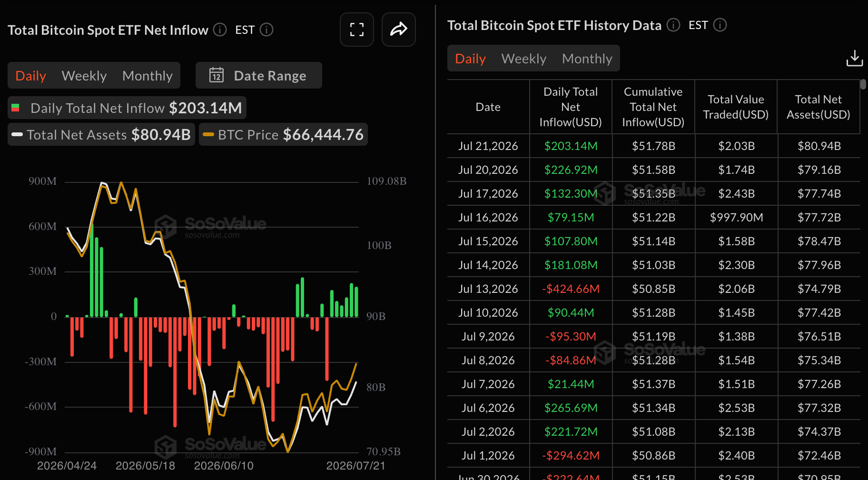
Task: Click Daily Total Net Inflow(USD) column header
Action: click(x=571, y=107)
